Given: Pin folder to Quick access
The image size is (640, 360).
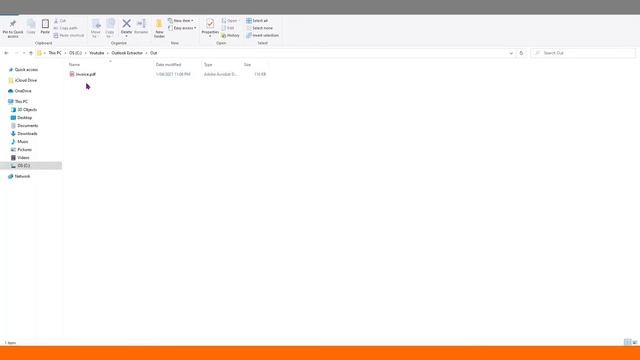Looking at the screenshot, I should point(13,29).
